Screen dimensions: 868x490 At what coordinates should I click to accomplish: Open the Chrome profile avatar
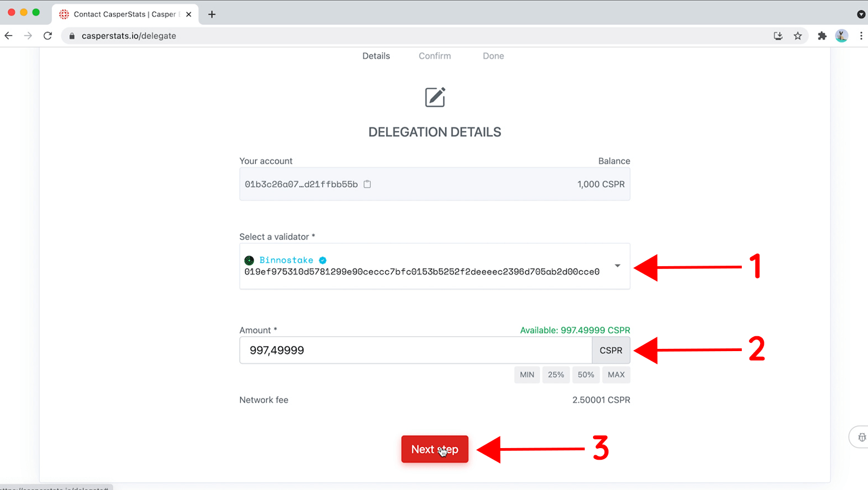tap(841, 36)
